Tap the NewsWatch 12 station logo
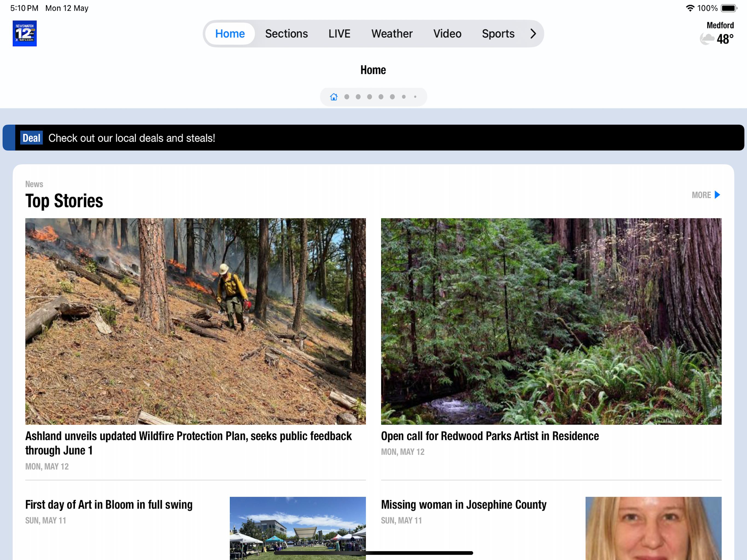This screenshot has height=560, width=747. (x=25, y=33)
